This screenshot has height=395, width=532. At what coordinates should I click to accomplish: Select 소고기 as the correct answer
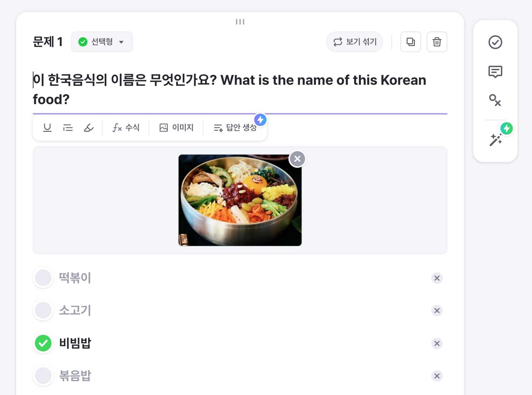(44, 310)
